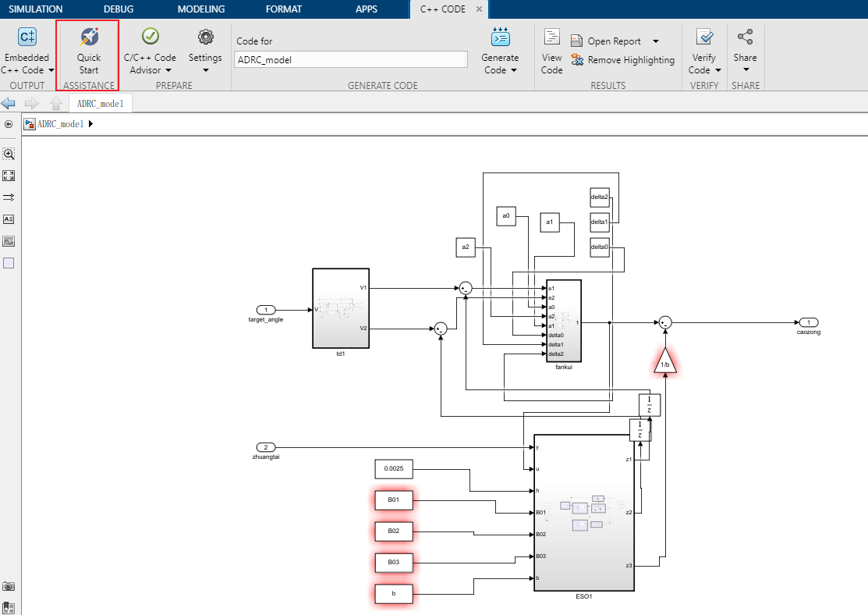Select the Image annotation tool
This screenshot has height=615, width=868.
pyautogui.click(x=9, y=241)
